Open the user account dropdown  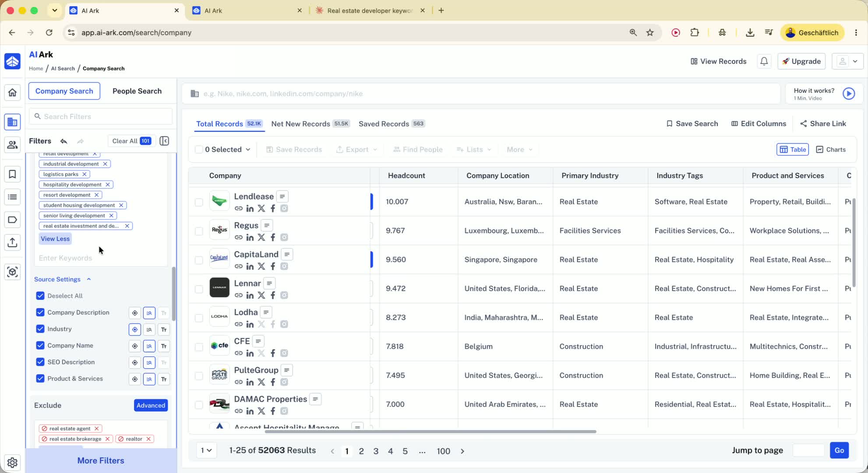point(847,61)
